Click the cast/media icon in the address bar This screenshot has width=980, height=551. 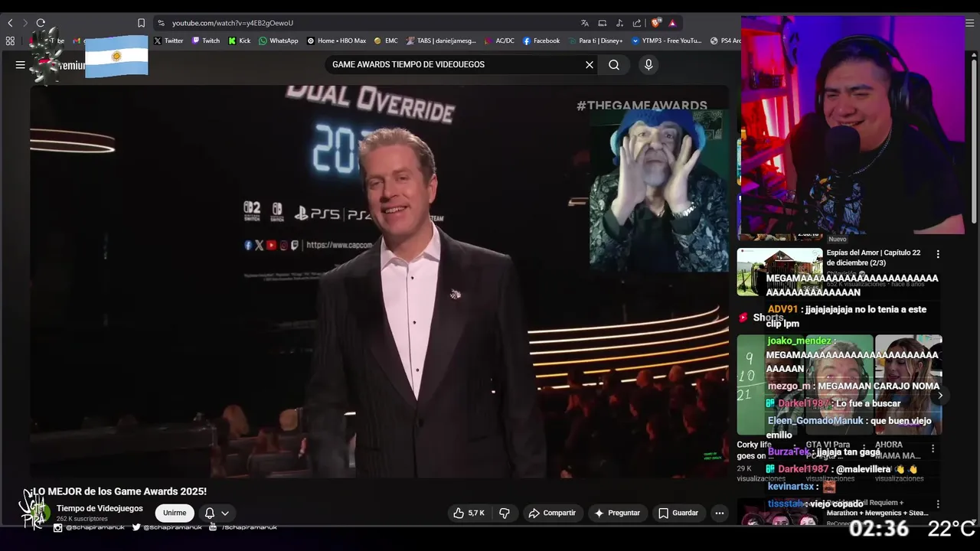pos(603,23)
